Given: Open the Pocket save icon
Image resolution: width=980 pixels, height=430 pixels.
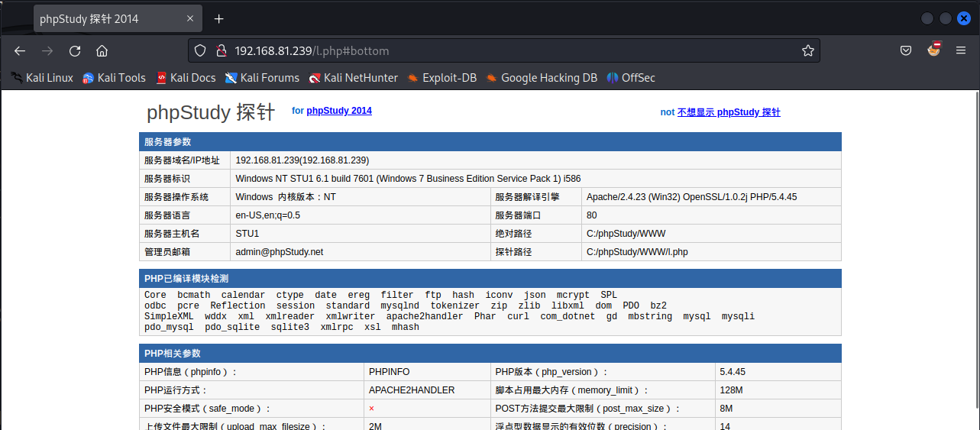Looking at the screenshot, I should click(905, 51).
